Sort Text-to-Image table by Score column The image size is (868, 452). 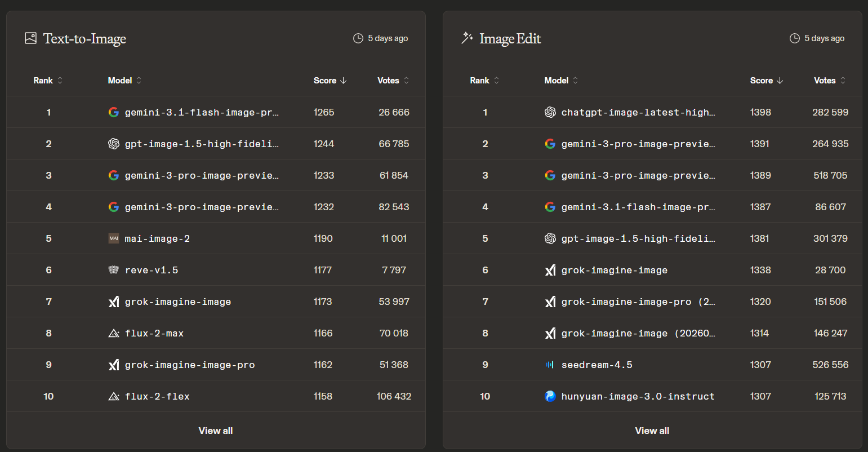[x=330, y=81]
